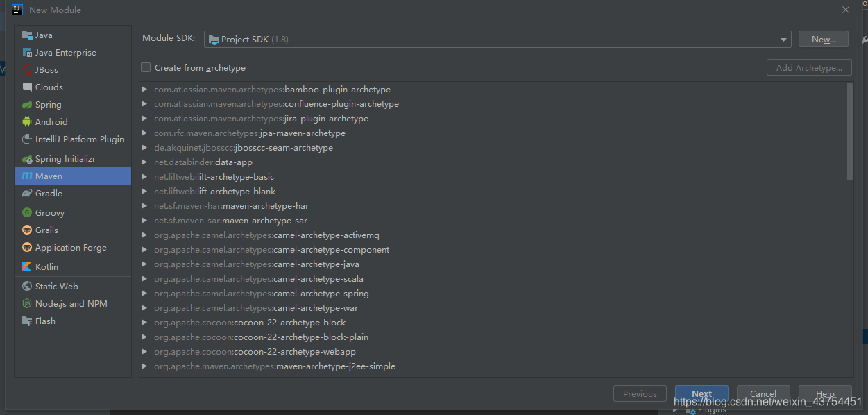Viewport: 868px width, 415px height.
Task: Select the Android robot icon
Action: pos(27,122)
